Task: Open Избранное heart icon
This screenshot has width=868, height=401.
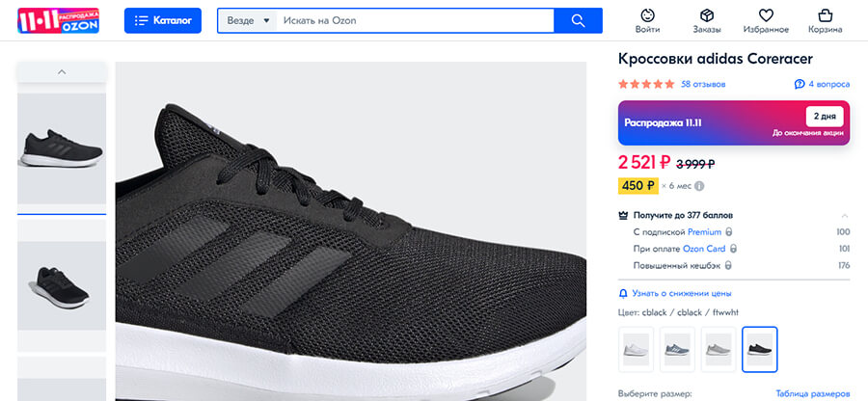Action: point(766,15)
